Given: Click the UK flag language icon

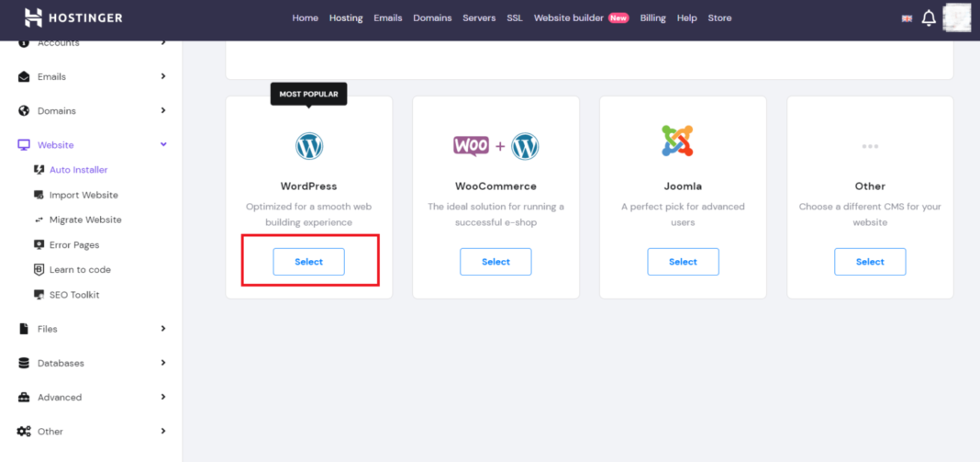Looking at the screenshot, I should click(907, 18).
